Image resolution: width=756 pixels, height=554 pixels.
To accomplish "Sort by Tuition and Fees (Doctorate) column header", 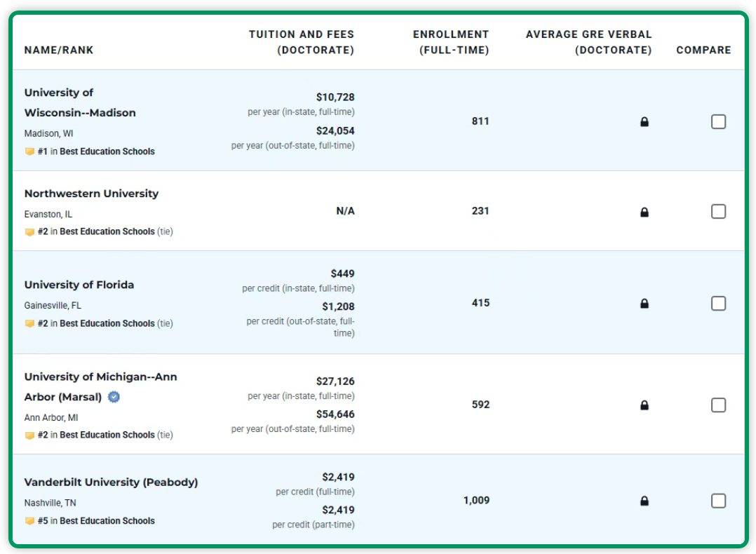I will coord(301,42).
